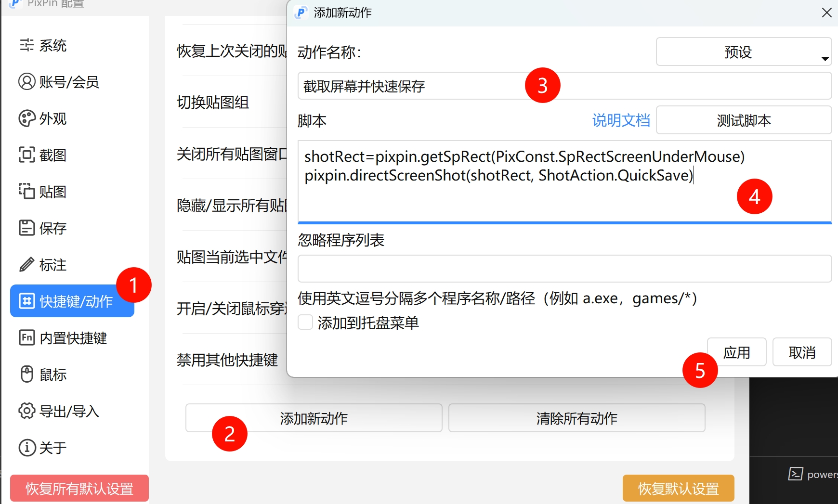Expand the 预设 preset dropdown
838x504 pixels.
(744, 52)
